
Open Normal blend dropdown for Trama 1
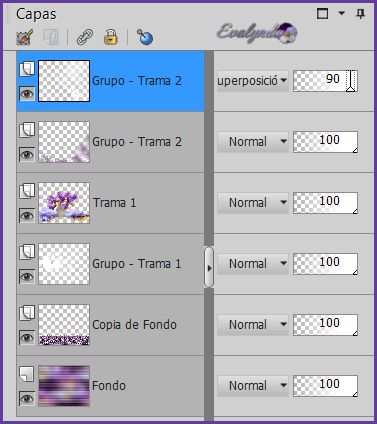(x=252, y=202)
